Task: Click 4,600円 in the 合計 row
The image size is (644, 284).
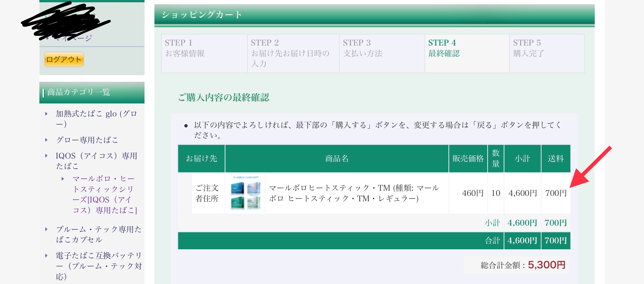Action: pyautogui.click(x=522, y=240)
